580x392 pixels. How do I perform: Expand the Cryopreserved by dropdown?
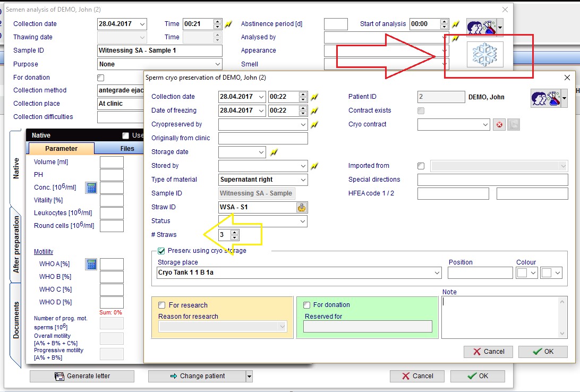point(303,125)
